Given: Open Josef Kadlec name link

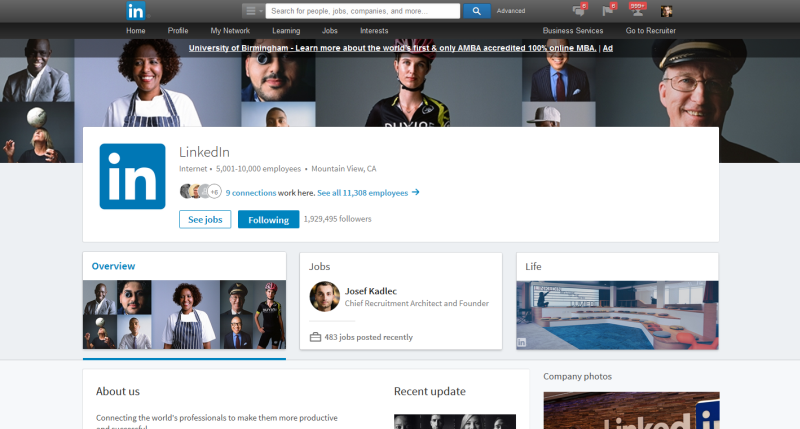Looking at the screenshot, I should click(371, 291).
